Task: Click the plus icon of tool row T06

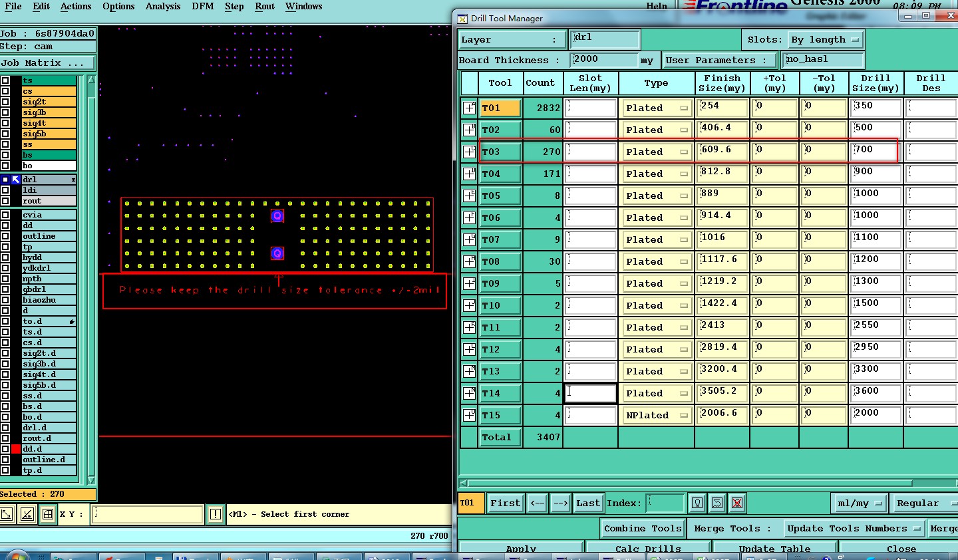Action: (x=469, y=217)
